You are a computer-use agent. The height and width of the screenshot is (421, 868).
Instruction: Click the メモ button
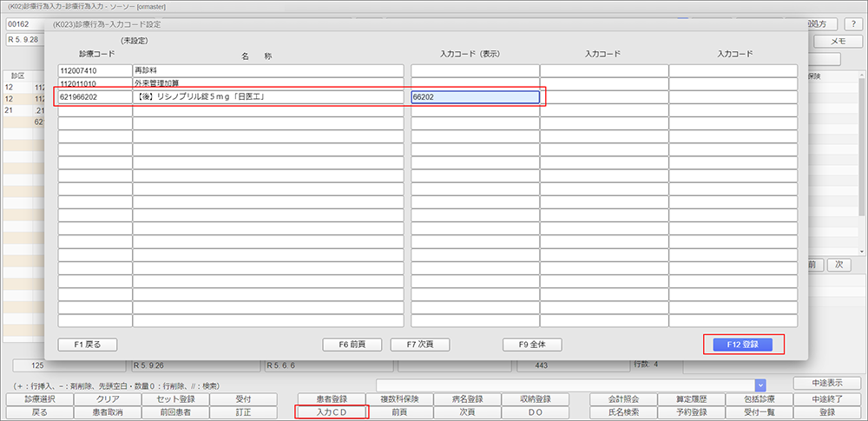[838, 41]
